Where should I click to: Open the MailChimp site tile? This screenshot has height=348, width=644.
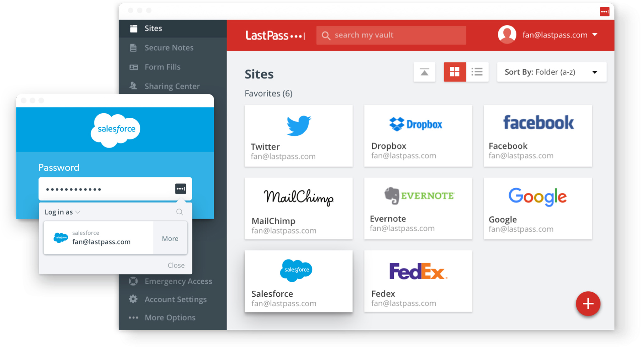pos(298,208)
